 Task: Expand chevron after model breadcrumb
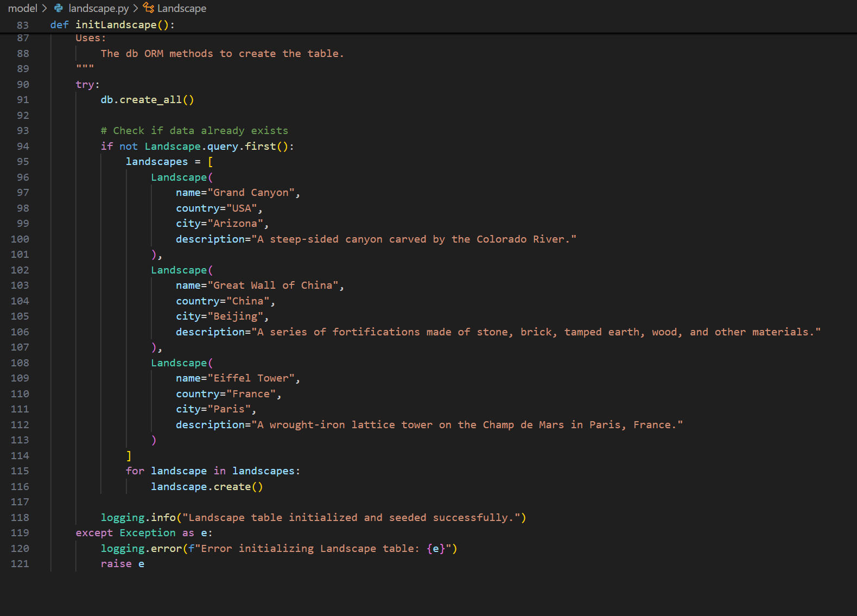point(45,8)
